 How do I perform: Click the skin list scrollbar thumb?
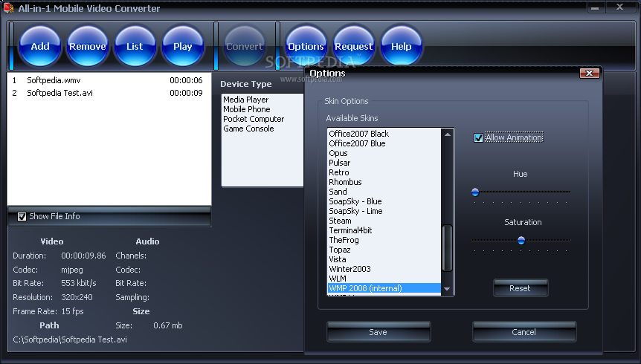click(x=447, y=248)
